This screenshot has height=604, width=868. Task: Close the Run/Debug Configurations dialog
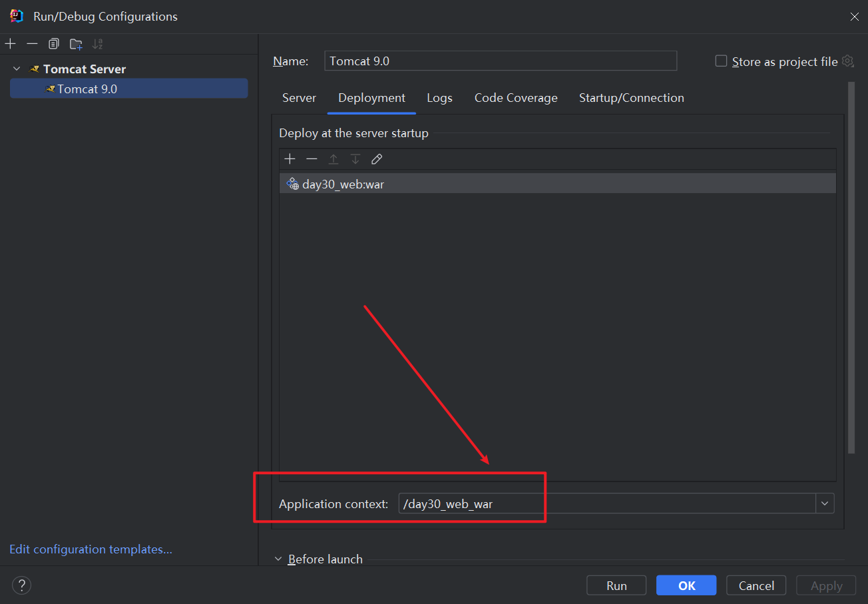855,17
